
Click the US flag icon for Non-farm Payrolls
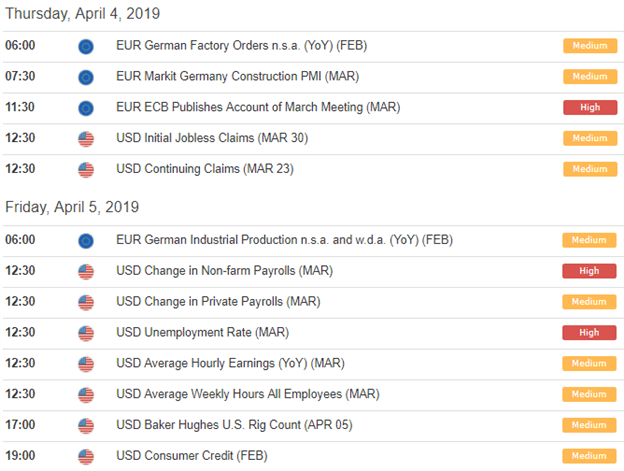86,272
